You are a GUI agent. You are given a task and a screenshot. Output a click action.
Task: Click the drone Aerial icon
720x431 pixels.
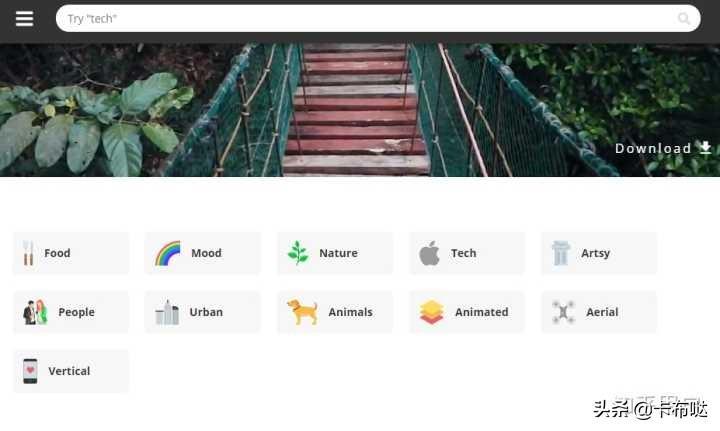pyautogui.click(x=563, y=312)
